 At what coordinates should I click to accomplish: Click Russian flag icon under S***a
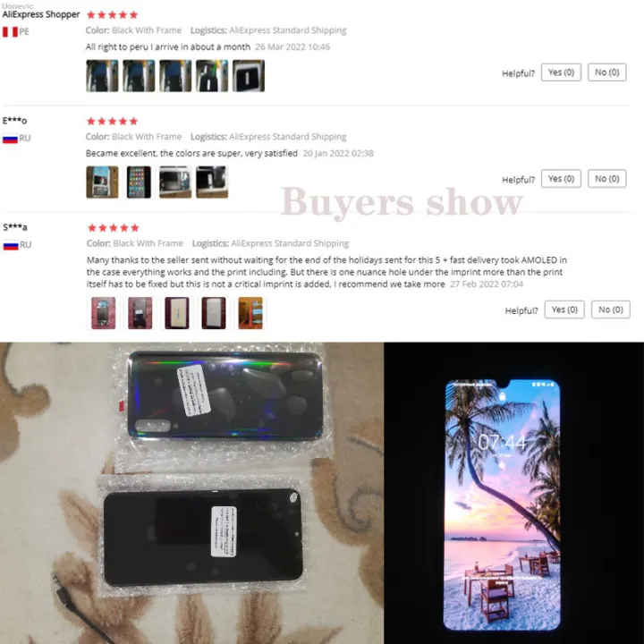(x=11, y=245)
